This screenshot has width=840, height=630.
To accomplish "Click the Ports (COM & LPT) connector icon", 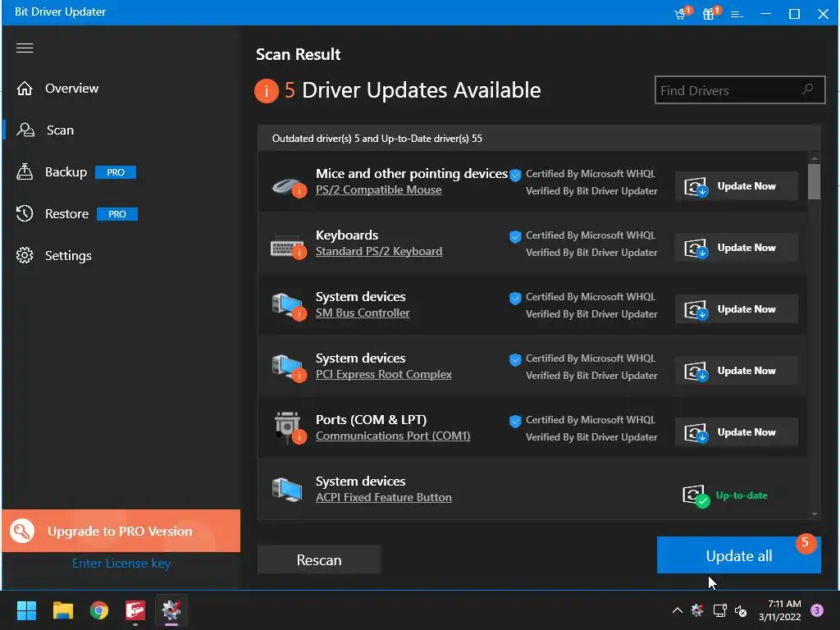I will [290, 428].
